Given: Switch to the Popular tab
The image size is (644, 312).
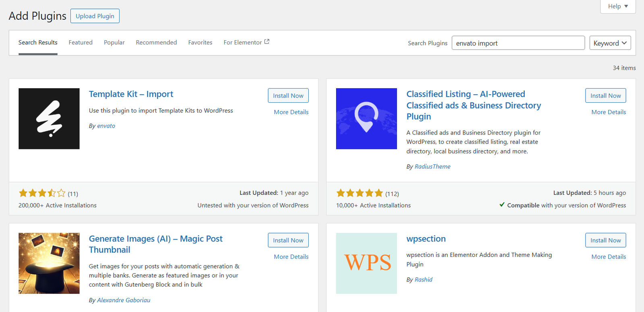Looking at the screenshot, I should [x=114, y=43].
